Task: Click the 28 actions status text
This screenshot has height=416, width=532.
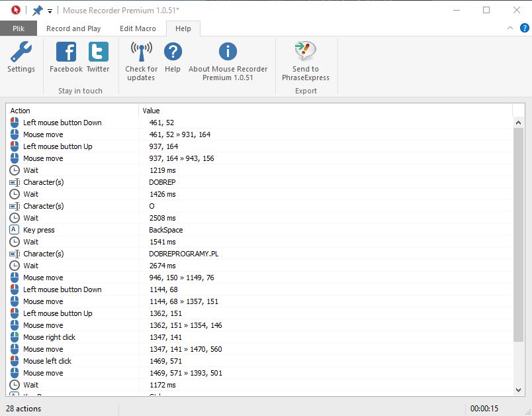Action: 23,409
